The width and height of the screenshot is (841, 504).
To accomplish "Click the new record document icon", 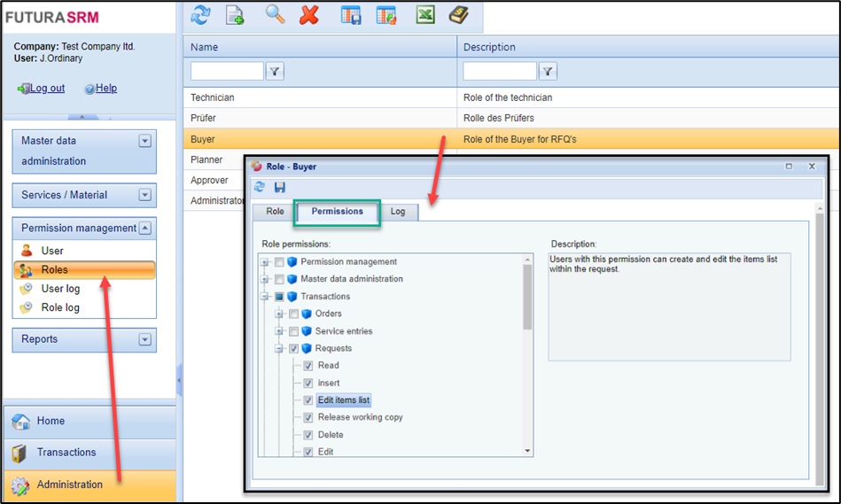I will [235, 15].
